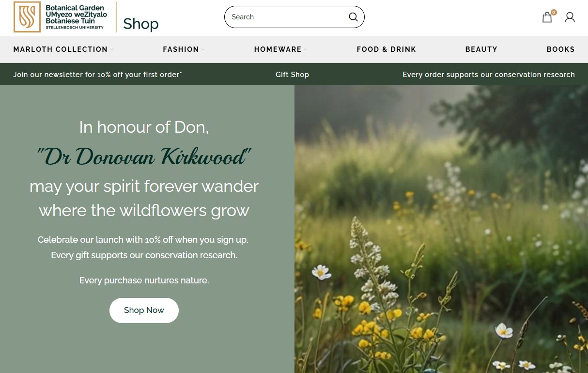The height and width of the screenshot is (373, 588).
Task: Select the Marloth Collection menu label
Action: click(61, 49)
